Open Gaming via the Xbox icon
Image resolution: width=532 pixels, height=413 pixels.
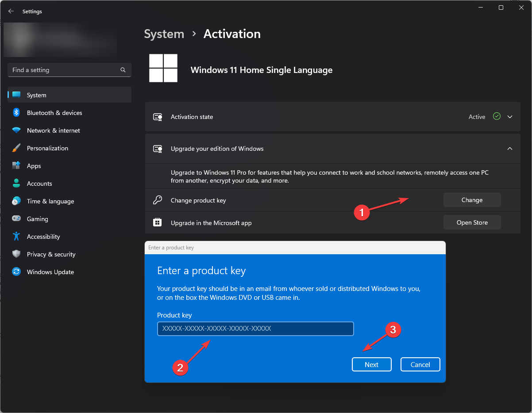click(16, 219)
